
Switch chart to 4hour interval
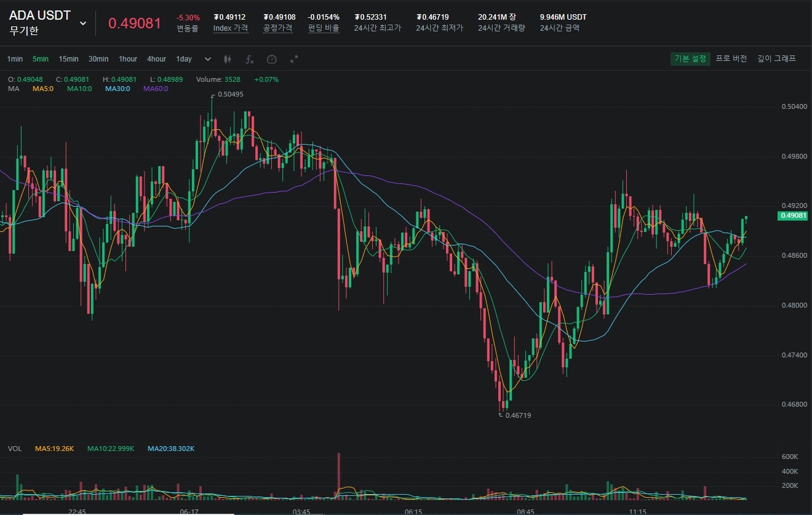pos(156,59)
